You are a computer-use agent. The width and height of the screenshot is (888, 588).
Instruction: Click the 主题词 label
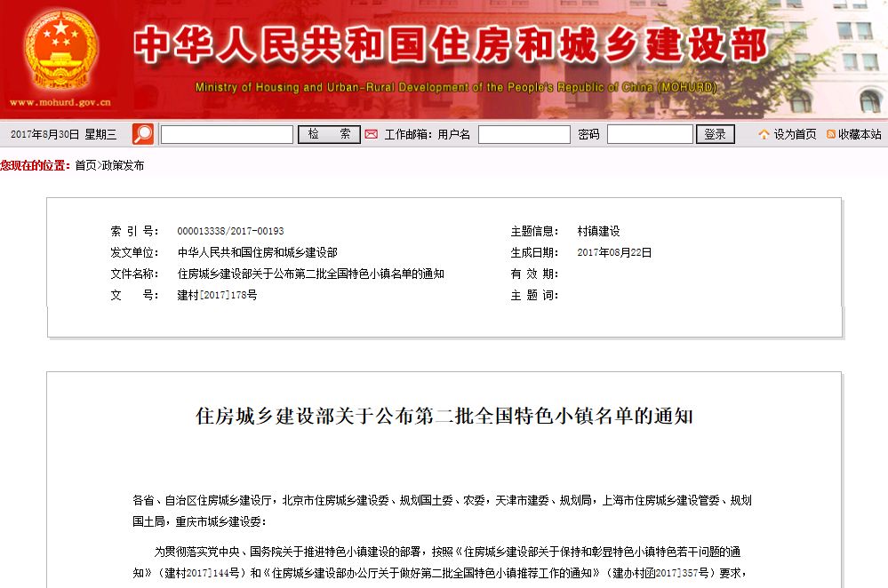point(534,295)
